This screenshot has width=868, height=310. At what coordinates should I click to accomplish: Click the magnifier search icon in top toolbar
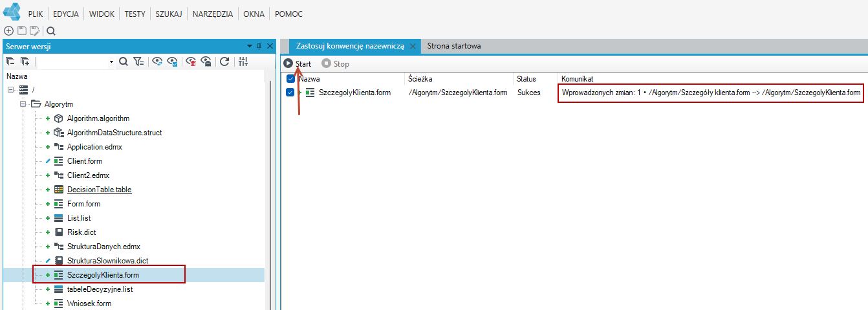51,30
